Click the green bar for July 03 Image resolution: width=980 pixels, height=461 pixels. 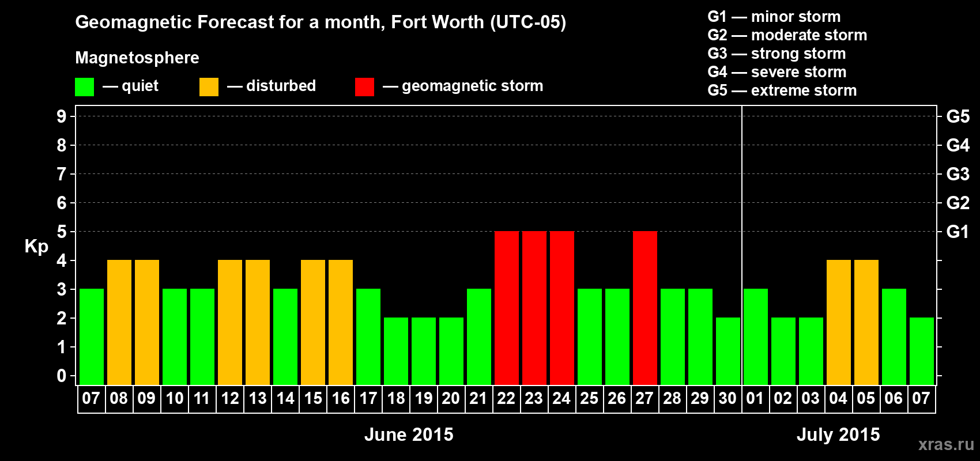click(811, 352)
